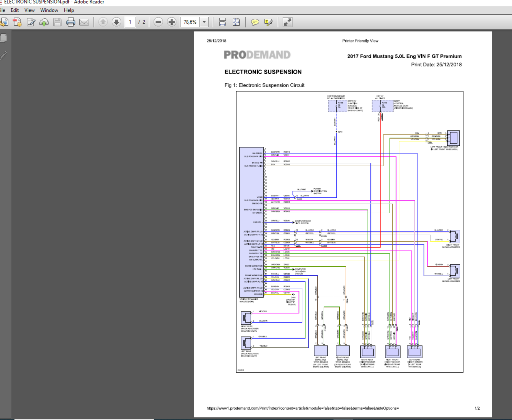512x420 pixels.
Task: Zoom in with the plus button
Action: 172,22
